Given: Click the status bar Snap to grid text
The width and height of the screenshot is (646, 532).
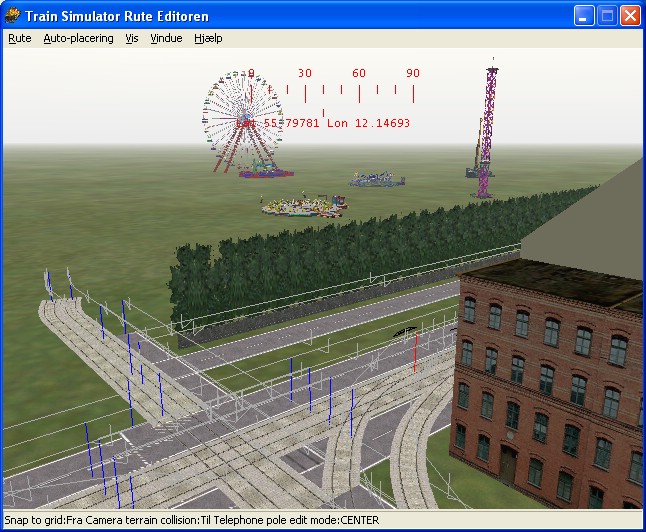Looking at the screenshot, I should coord(35,520).
